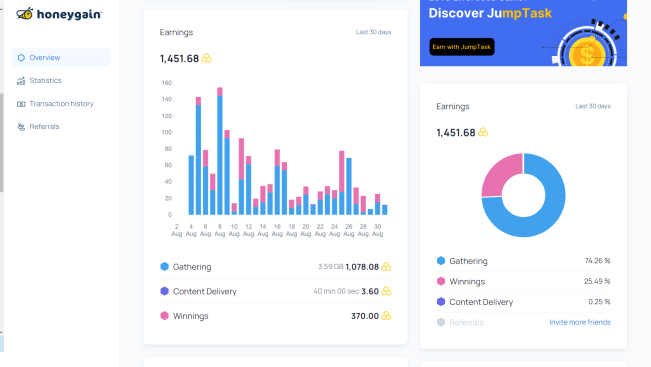Click the left vertical scrollbar thumb
This screenshot has width=651, height=367.
click(x=2, y=142)
